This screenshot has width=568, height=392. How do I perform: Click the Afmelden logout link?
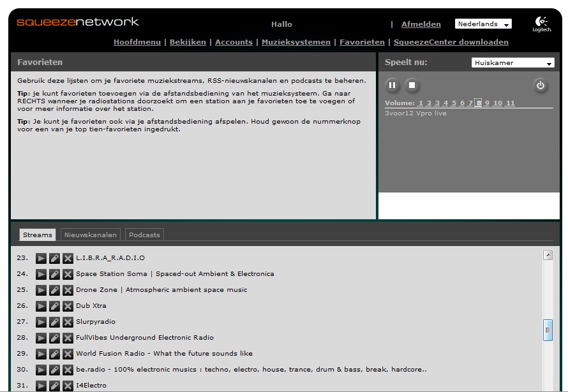click(x=421, y=24)
